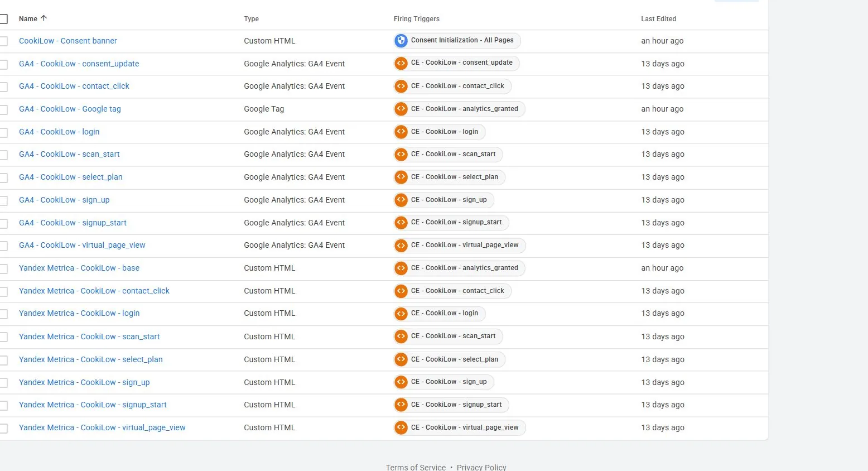The width and height of the screenshot is (868, 471).
Task: Sort by the Last Edited column header
Action: click(659, 19)
